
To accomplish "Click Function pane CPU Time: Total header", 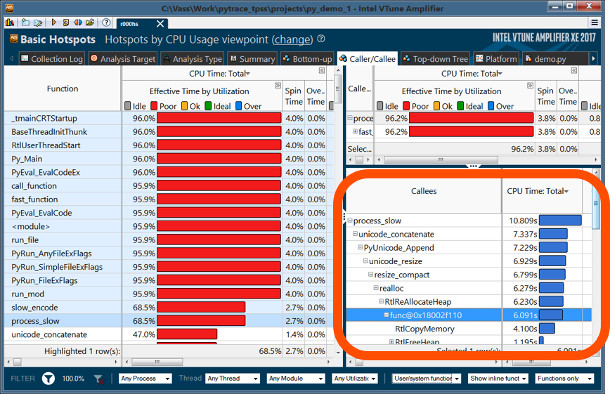I will coord(220,74).
